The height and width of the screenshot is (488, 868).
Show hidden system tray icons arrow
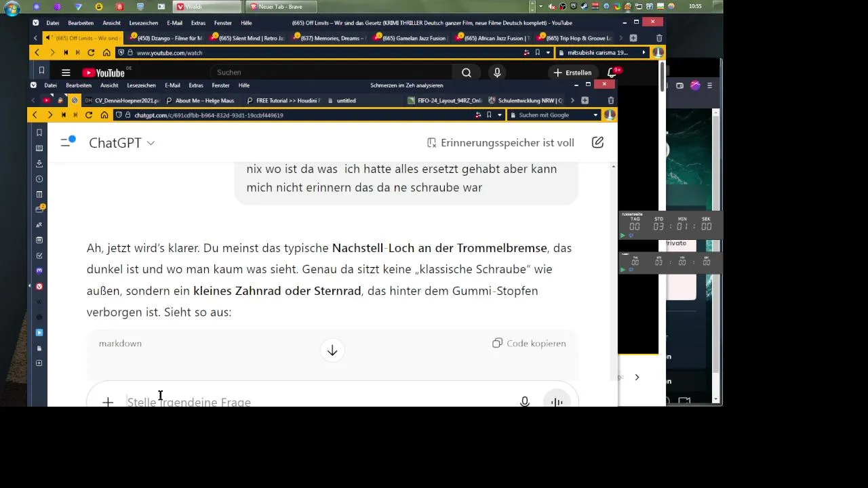[x=540, y=7]
